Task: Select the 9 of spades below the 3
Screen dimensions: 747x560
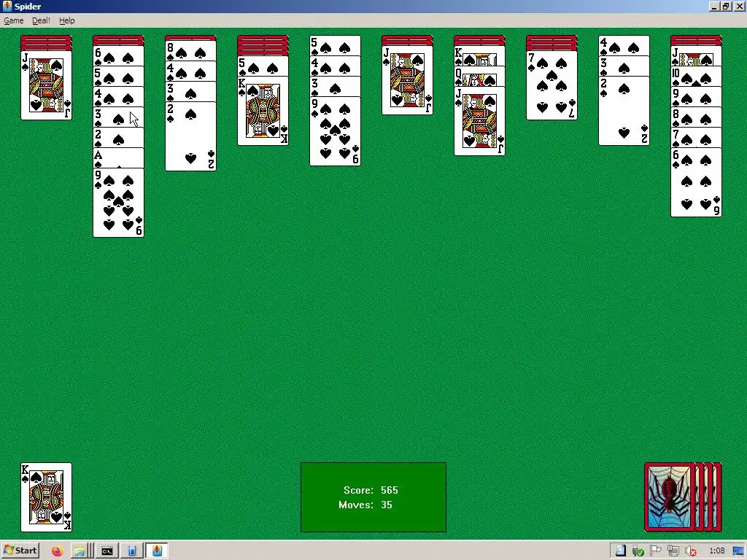Action: tap(335, 131)
